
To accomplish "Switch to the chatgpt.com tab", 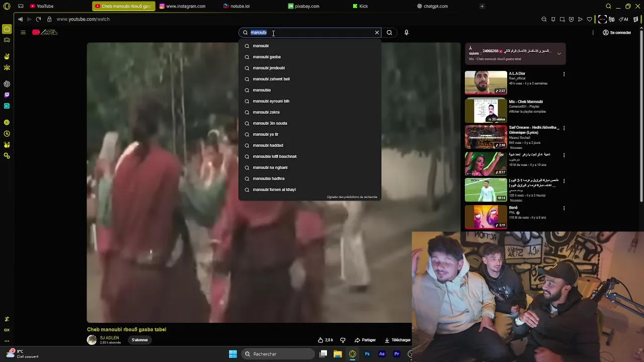I will (x=433, y=6).
